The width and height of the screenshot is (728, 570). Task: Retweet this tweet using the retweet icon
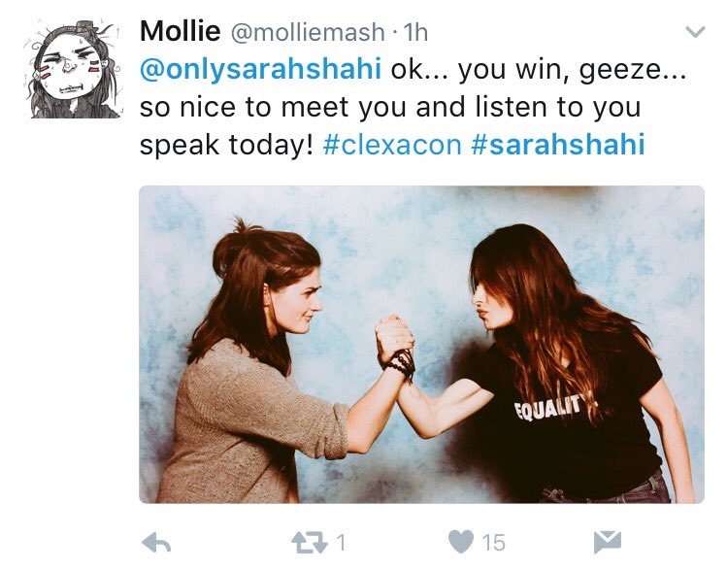tap(310, 542)
